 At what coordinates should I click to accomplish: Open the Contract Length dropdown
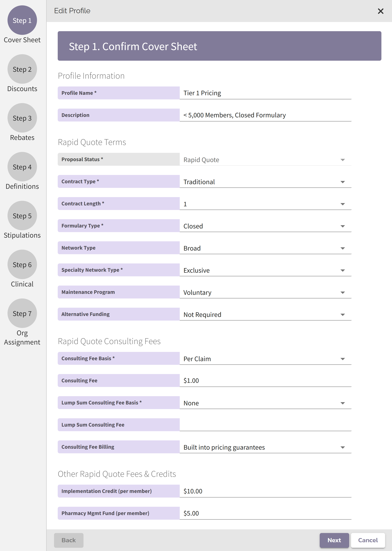tap(343, 204)
